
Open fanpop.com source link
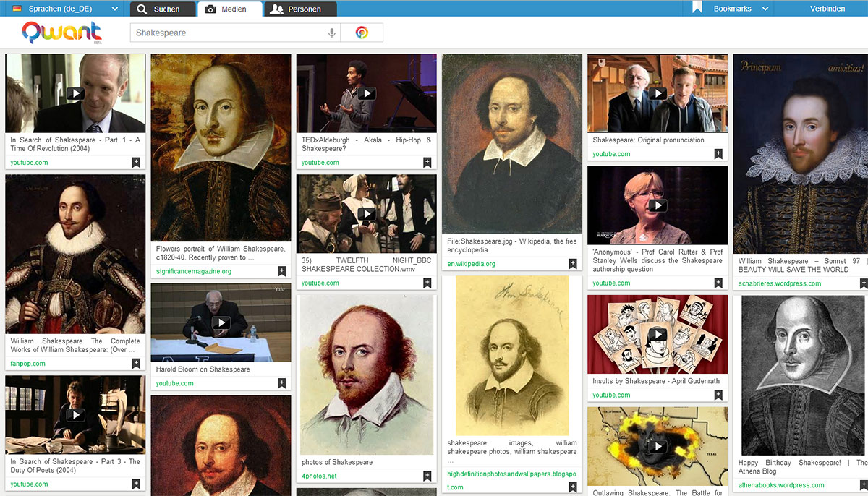click(x=28, y=364)
